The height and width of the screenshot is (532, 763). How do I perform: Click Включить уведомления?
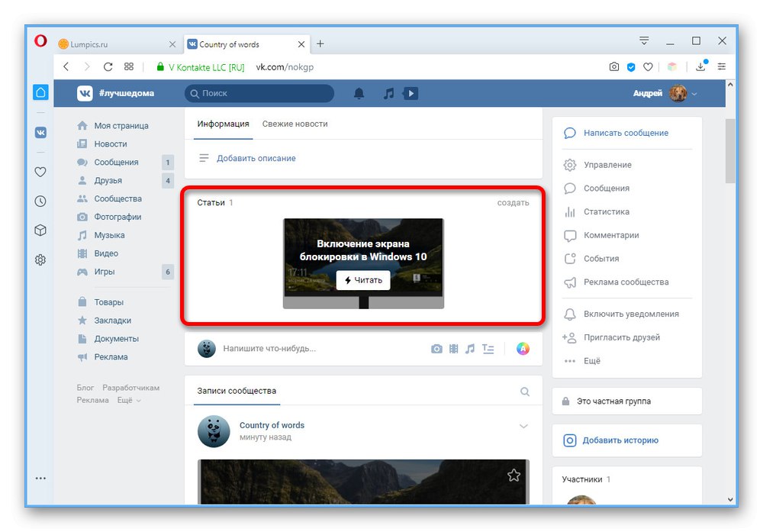[631, 314]
